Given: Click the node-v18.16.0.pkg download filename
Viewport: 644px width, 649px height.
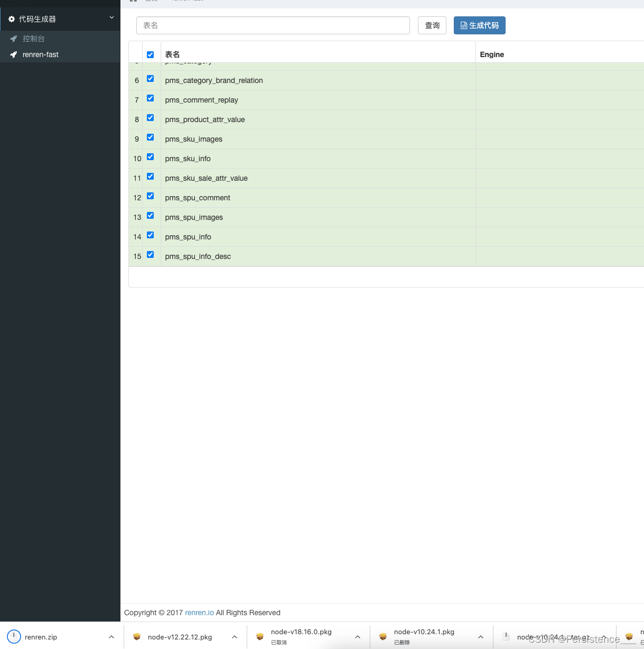Looking at the screenshot, I should pyautogui.click(x=301, y=632).
